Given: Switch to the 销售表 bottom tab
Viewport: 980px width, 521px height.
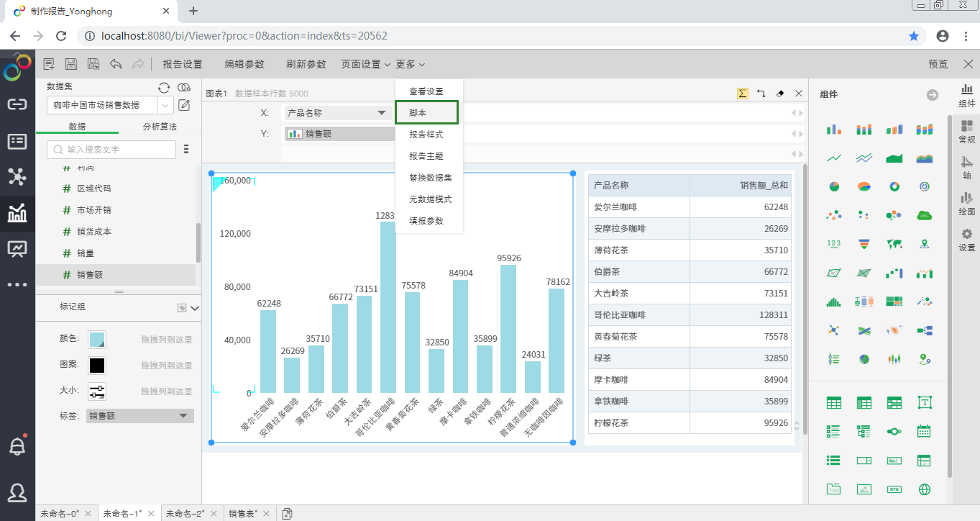Looking at the screenshot, I should (x=242, y=513).
